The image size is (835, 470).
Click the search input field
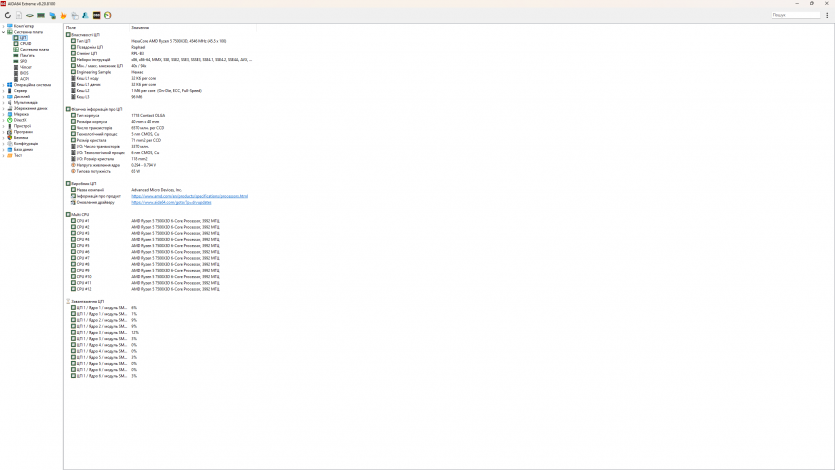click(x=795, y=15)
